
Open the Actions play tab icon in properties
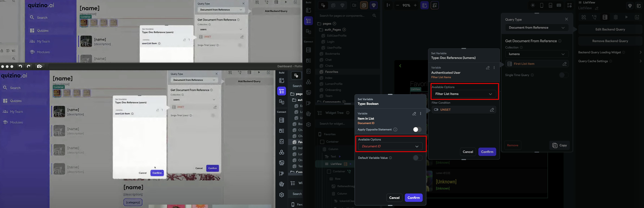(626, 17)
